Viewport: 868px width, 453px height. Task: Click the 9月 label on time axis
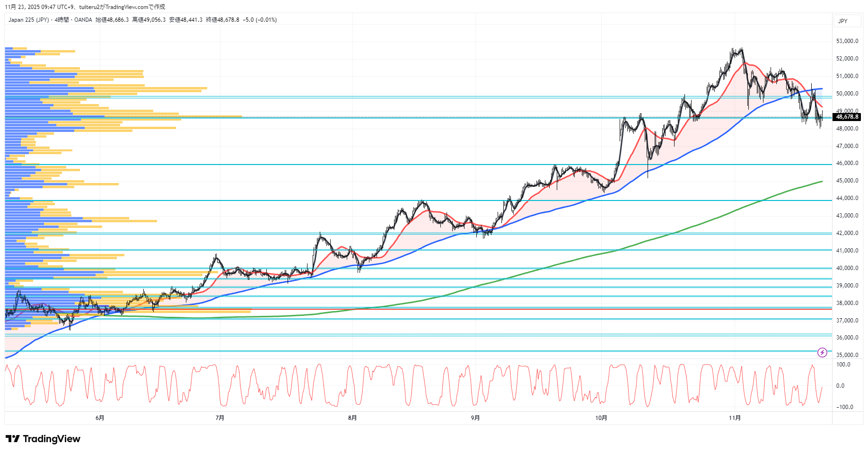tap(475, 418)
